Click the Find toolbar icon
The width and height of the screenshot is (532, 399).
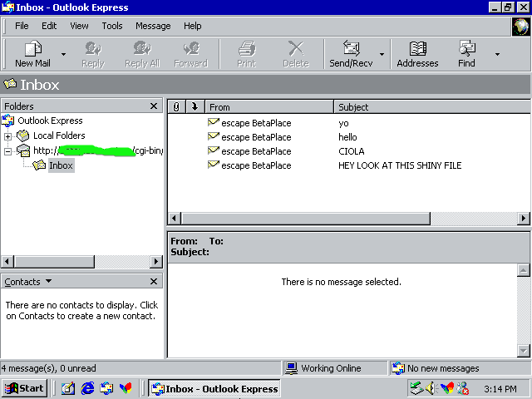click(466, 49)
